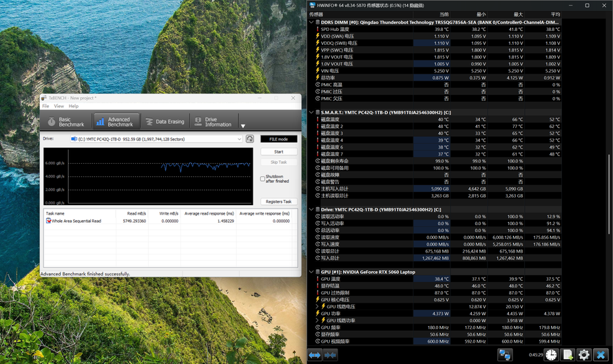613x364 pixels.
Task: Collapse the GPU RTX 5060 Laptop group
Action: click(311, 272)
